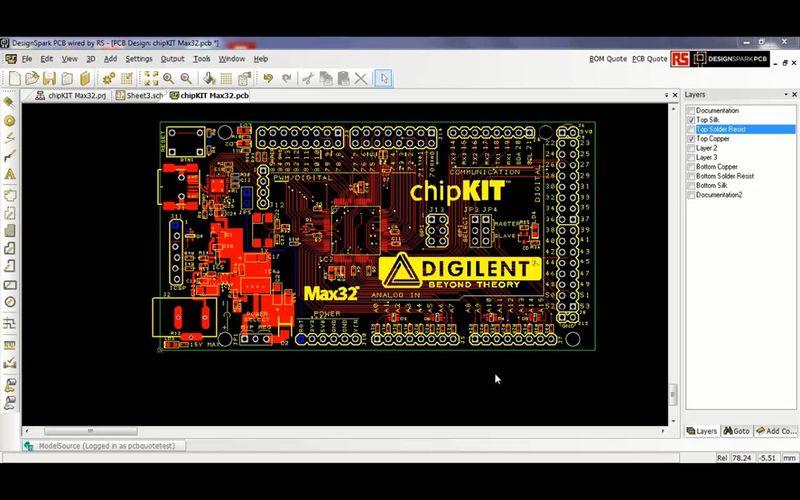800x500 pixels.
Task: Open the Tools menu
Action: pos(202,59)
